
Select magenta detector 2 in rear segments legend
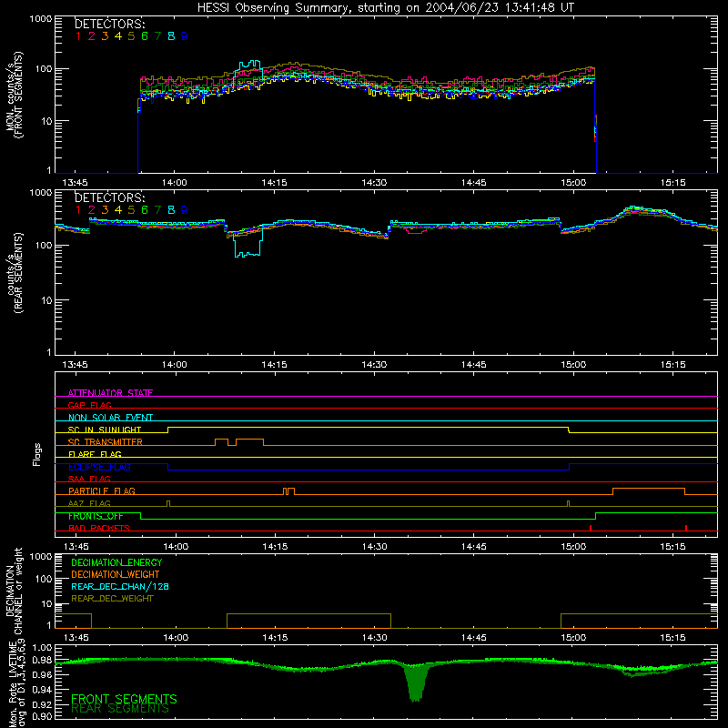click(x=92, y=210)
